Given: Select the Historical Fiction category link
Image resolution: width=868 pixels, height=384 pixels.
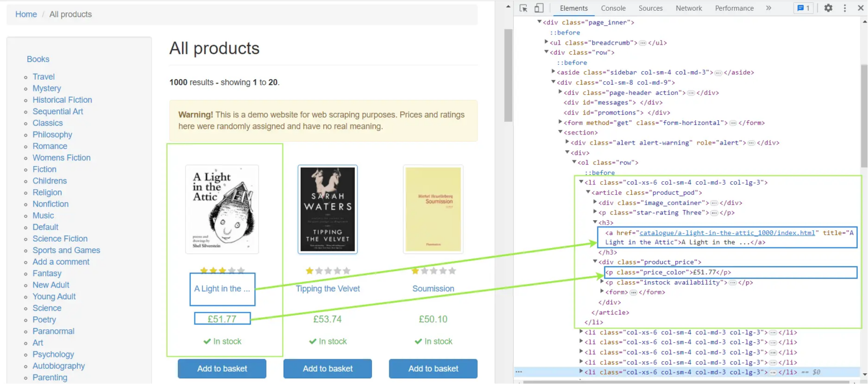Looking at the screenshot, I should point(62,100).
